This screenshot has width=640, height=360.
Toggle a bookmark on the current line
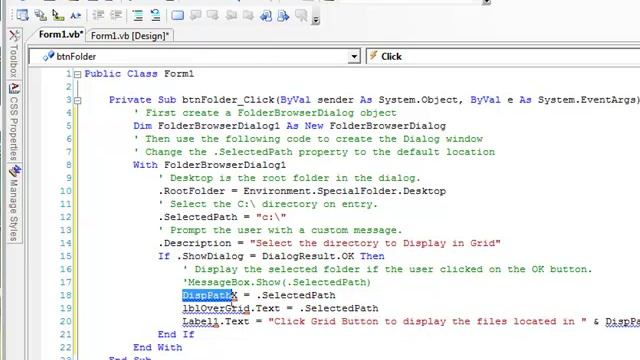tap(178, 16)
